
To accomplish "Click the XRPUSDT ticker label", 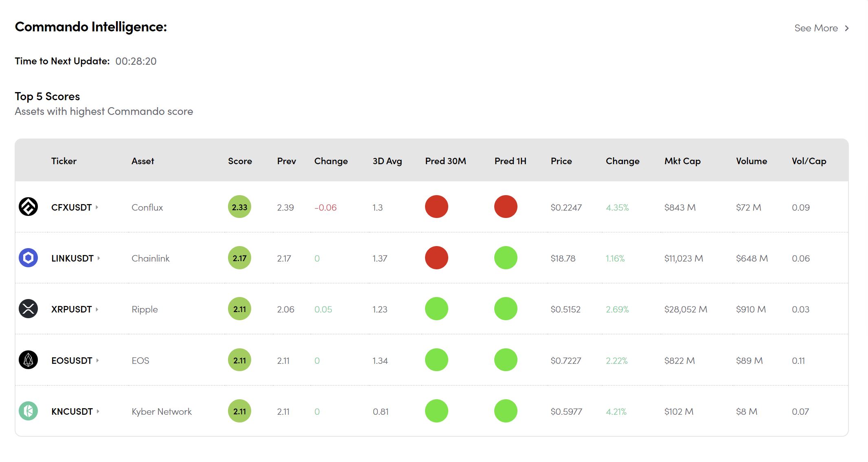I will pos(71,309).
